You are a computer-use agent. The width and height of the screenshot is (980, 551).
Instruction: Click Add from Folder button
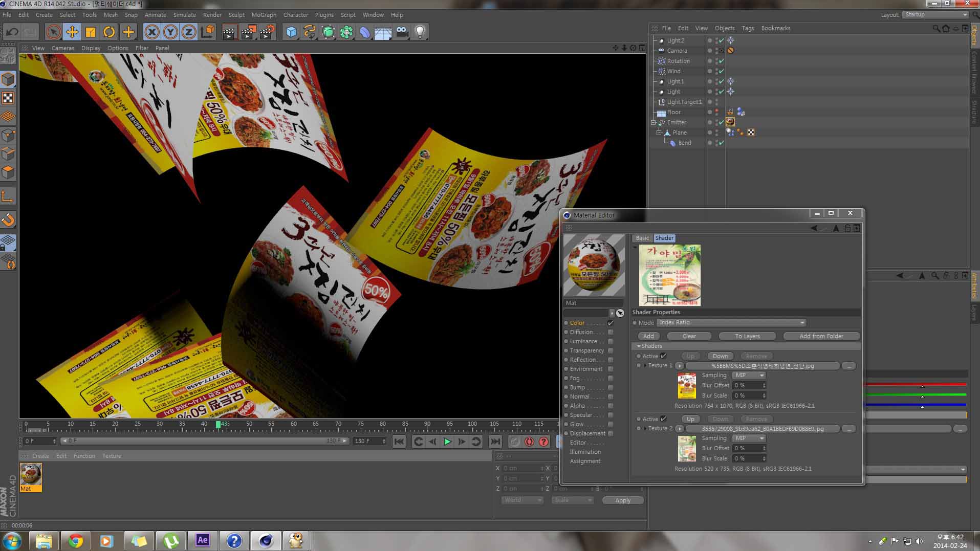click(821, 336)
